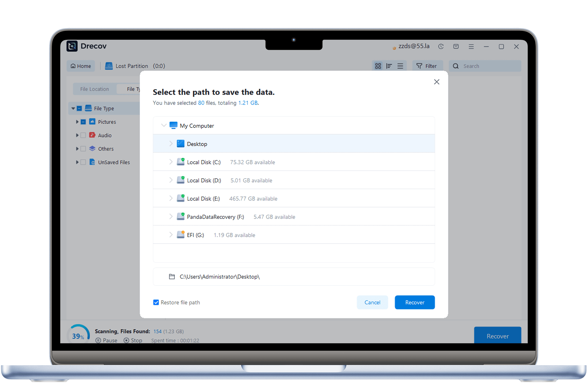Open the hamburger menu icon in title bar

[x=471, y=46]
